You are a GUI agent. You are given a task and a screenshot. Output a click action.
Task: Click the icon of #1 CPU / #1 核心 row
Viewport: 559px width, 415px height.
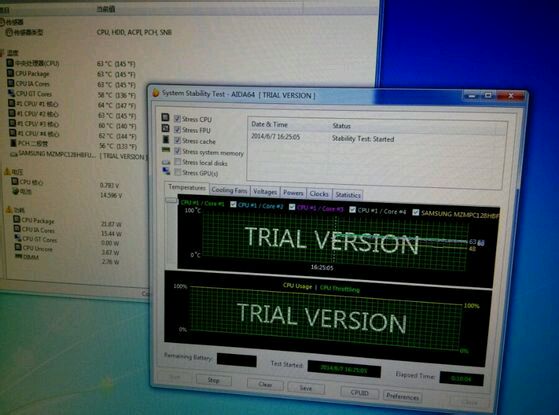(12, 103)
